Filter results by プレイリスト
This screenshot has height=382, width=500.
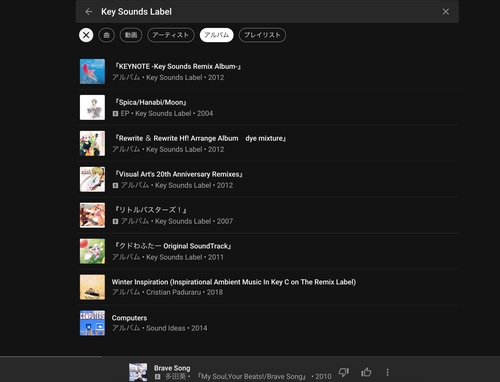262,35
